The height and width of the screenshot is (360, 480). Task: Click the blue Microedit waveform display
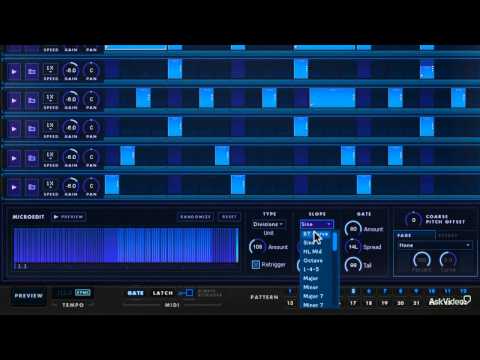(126, 246)
